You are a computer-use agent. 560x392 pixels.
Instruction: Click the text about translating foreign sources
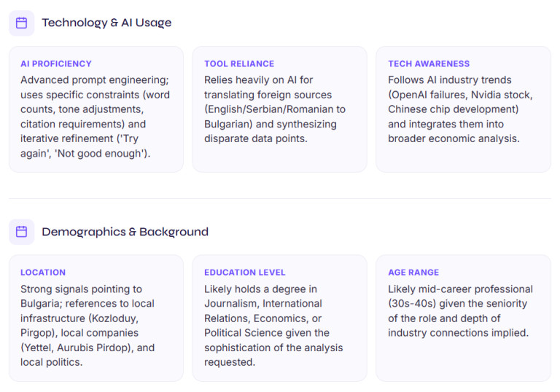(275, 109)
